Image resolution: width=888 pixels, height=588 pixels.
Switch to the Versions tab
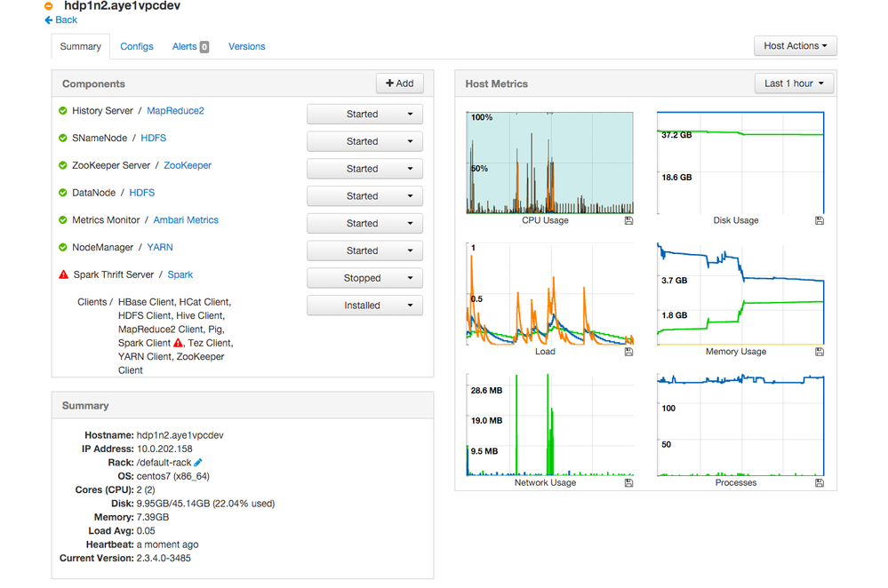coord(246,46)
